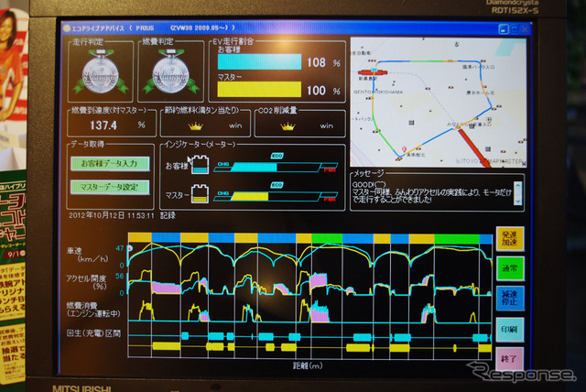Click the pink 終了 exit button
The height and width of the screenshot is (392, 586).
click(x=509, y=359)
